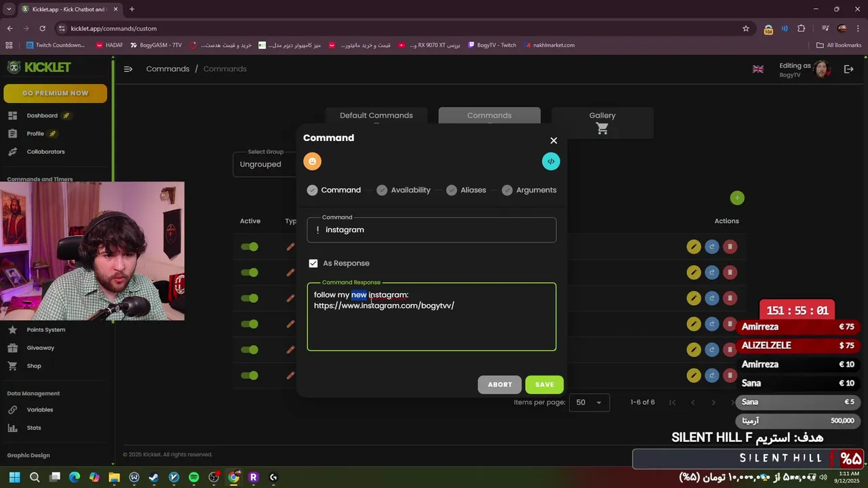Edit the last command row (yellow pencil)

coord(693,375)
